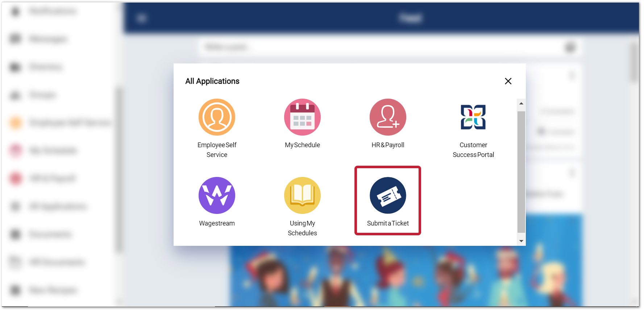The image size is (644, 310).
Task: Open the HR & Payroll person icon
Action: pos(388,117)
